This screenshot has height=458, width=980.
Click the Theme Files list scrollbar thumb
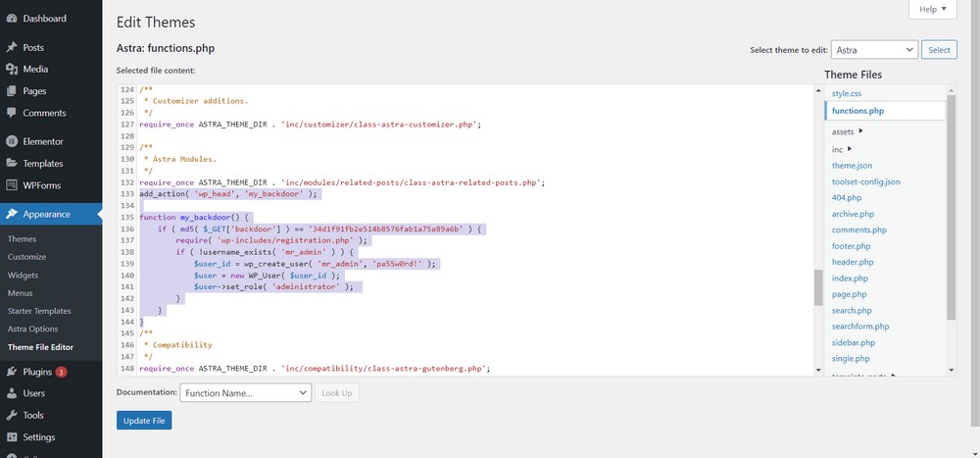(x=952, y=207)
